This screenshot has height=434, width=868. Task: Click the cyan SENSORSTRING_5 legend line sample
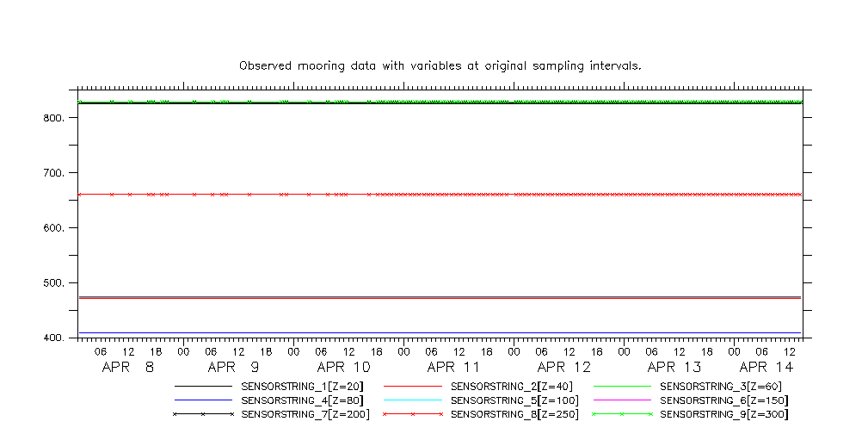[412, 400]
